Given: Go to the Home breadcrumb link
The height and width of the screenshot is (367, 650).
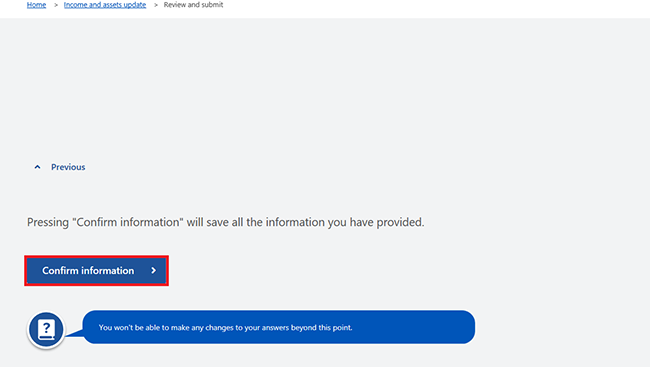Looking at the screenshot, I should (36, 5).
